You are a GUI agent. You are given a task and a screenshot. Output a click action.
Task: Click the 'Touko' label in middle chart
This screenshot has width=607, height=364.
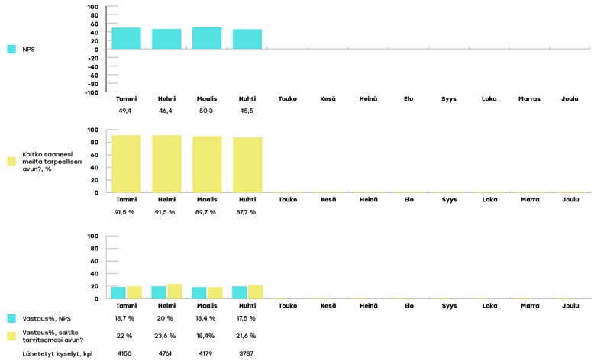288,200
